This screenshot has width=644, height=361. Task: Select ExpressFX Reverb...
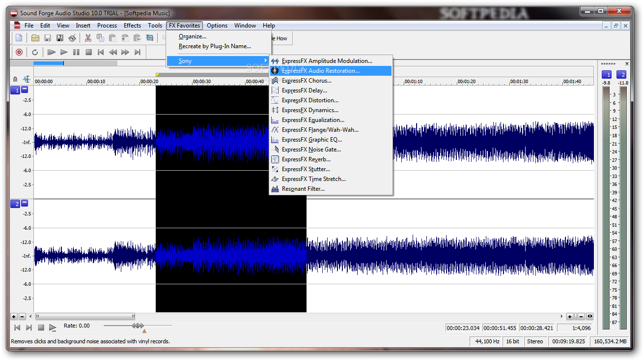[331, 159]
